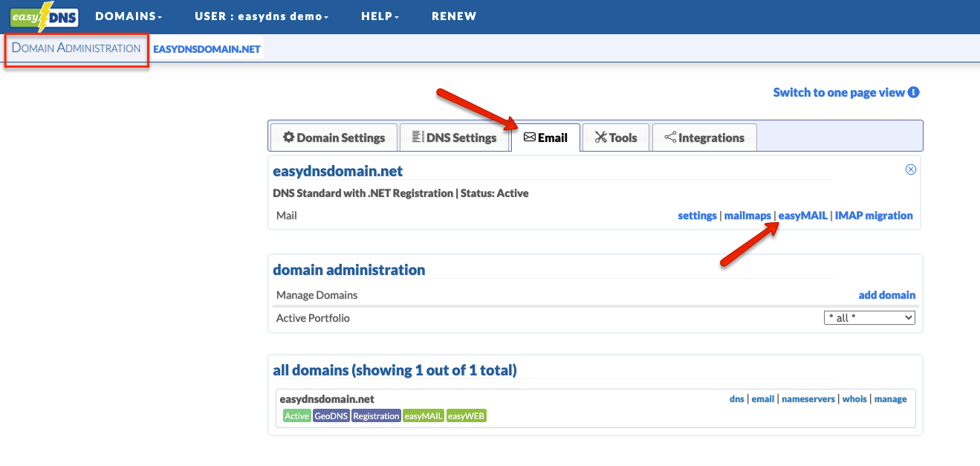Click the EASYDNSDOMAIN.NET breadcrumb
The width and height of the screenshot is (980, 466).
pyautogui.click(x=207, y=50)
